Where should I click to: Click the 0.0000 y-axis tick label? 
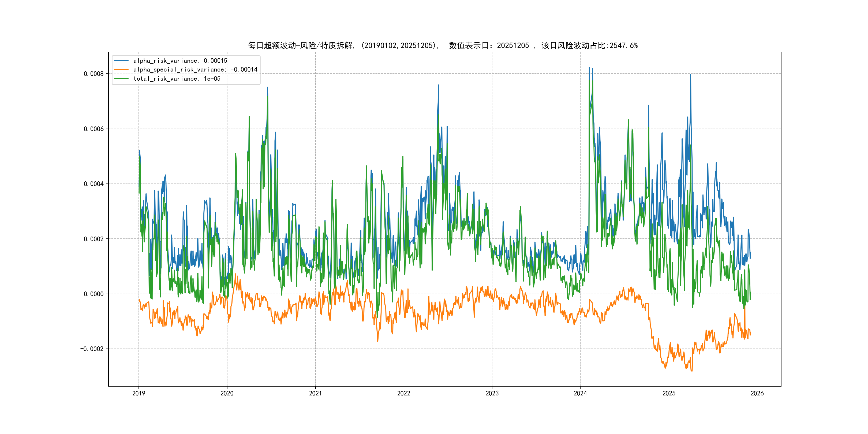[x=94, y=294]
